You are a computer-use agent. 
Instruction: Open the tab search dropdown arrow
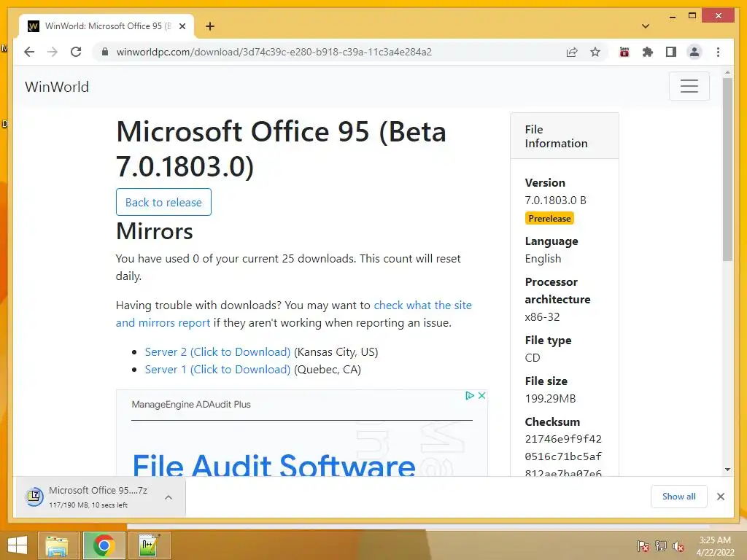pos(646,26)
